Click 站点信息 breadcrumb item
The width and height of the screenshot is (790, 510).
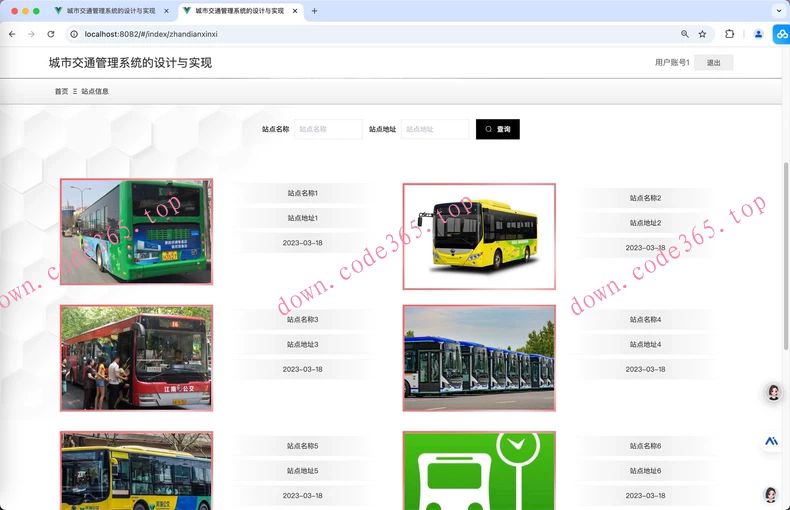(95, 91)
